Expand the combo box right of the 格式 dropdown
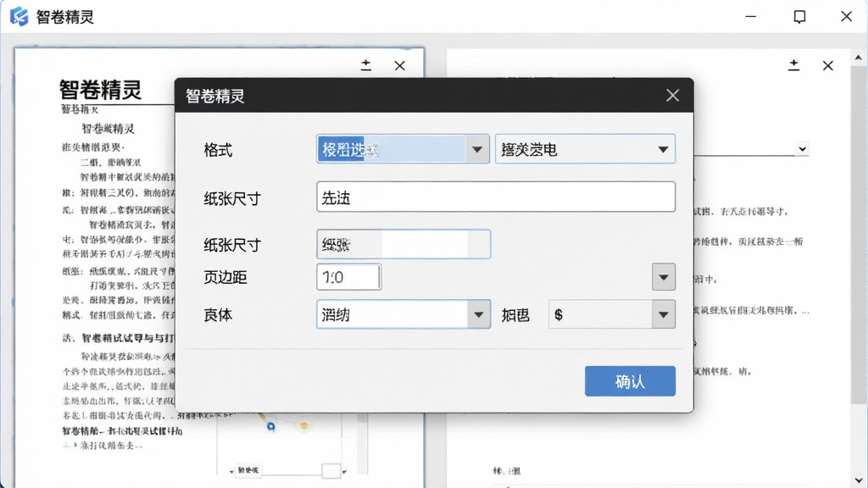 [x=585, y=149]
